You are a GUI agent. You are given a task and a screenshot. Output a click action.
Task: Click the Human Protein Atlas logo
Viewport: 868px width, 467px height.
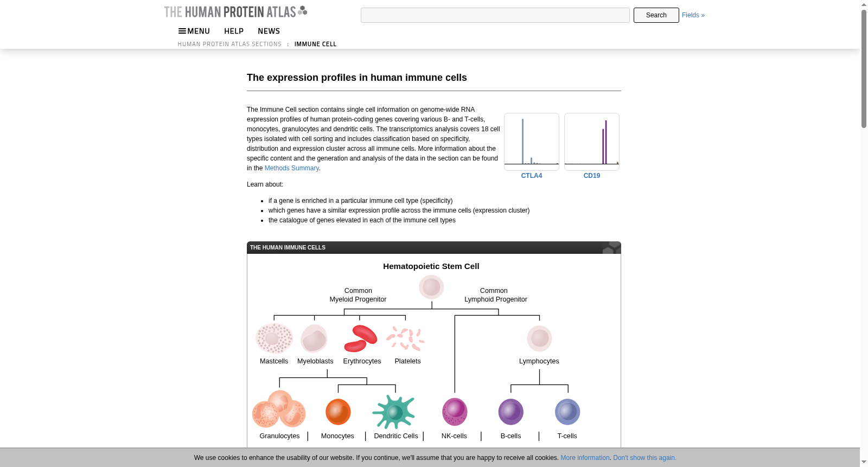click(x=236, y=11)
